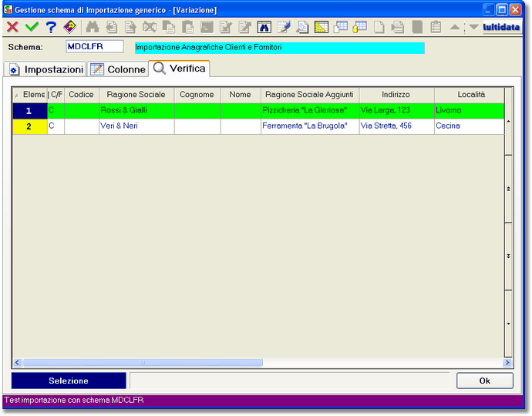
Task: Click the grey printer document icon
Action: [x=398, y=27]
